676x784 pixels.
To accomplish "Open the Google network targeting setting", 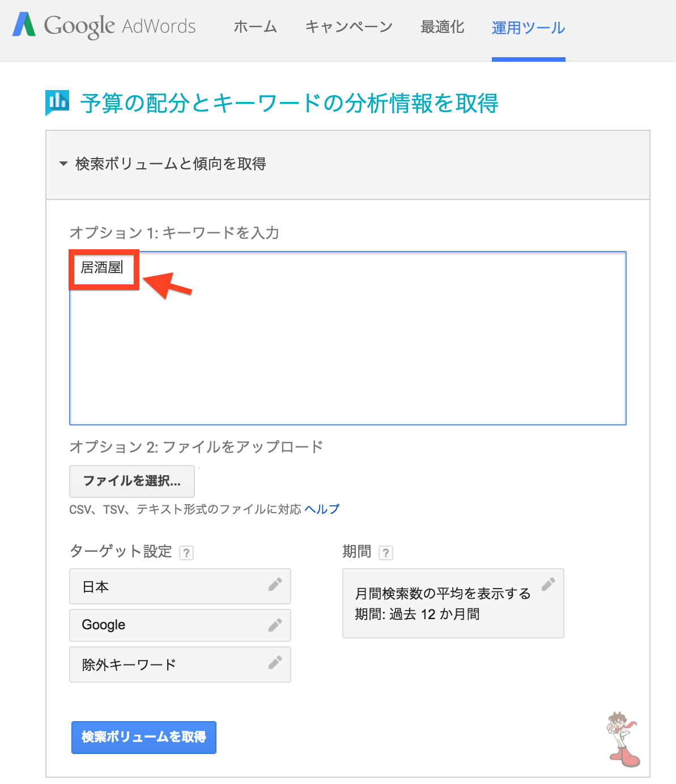I will (x=180, y=625).
